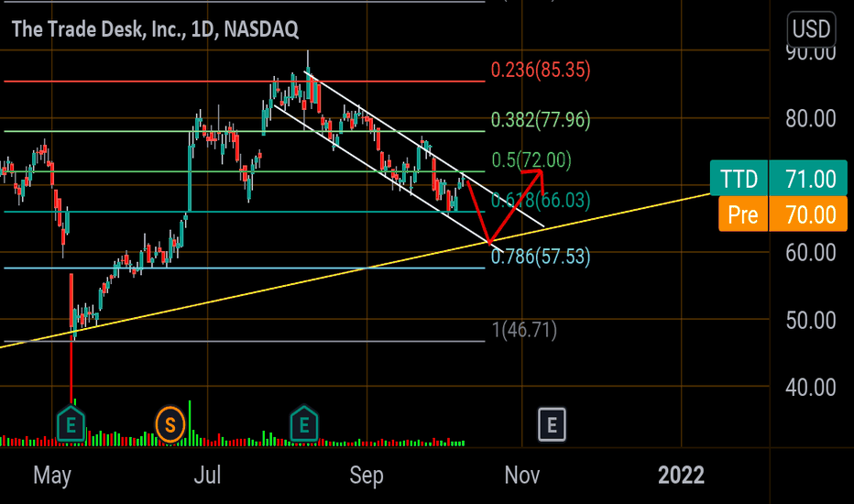
Task: Click the earnings E marker near May
Action: [71, 424]
